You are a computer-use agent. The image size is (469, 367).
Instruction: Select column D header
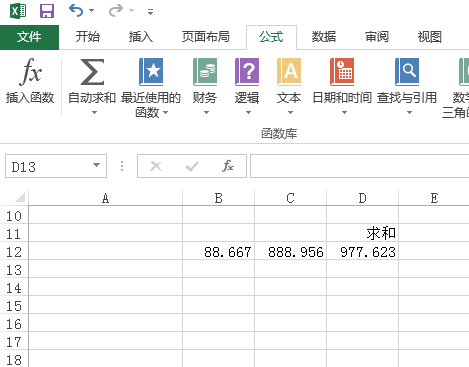(x=363, y=198)
